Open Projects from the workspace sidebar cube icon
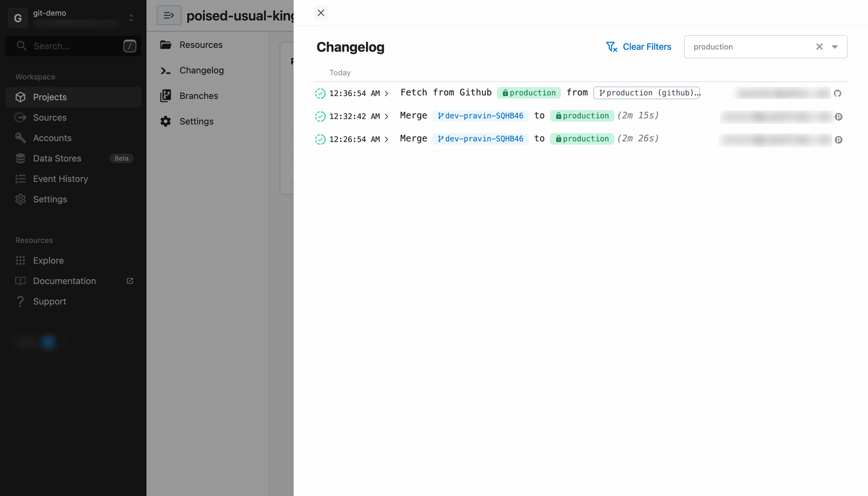The height and width of the screenshot is (496, 868). (x=20, y=97)
